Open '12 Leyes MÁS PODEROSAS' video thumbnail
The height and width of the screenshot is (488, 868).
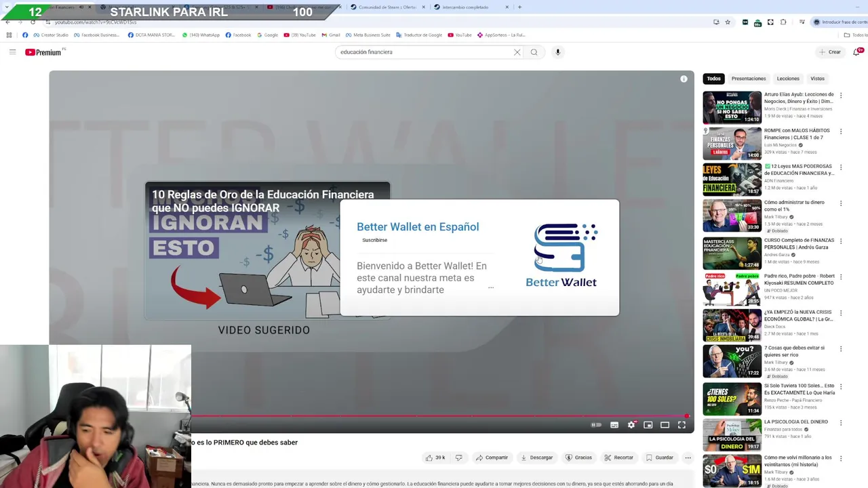tap(732, 180)
